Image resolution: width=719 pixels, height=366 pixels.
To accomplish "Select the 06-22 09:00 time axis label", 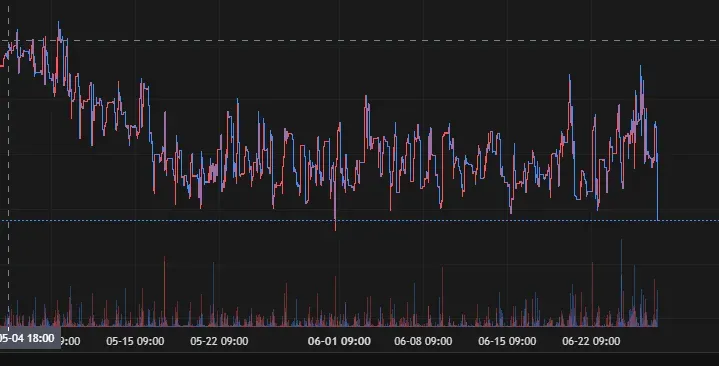I will click(591, 341).
